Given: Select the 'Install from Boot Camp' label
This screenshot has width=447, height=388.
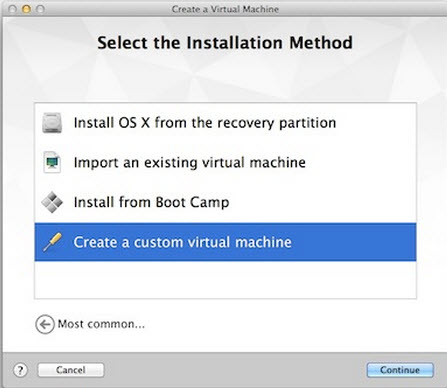Looking at the screenshot, I should coord(151,202).
